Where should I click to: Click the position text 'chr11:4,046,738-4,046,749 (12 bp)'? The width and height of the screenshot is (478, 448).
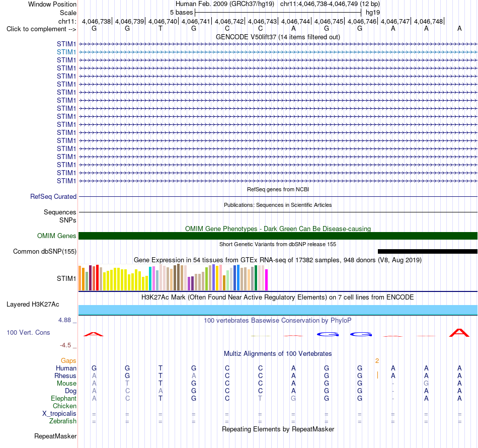(x=330, y=4)
